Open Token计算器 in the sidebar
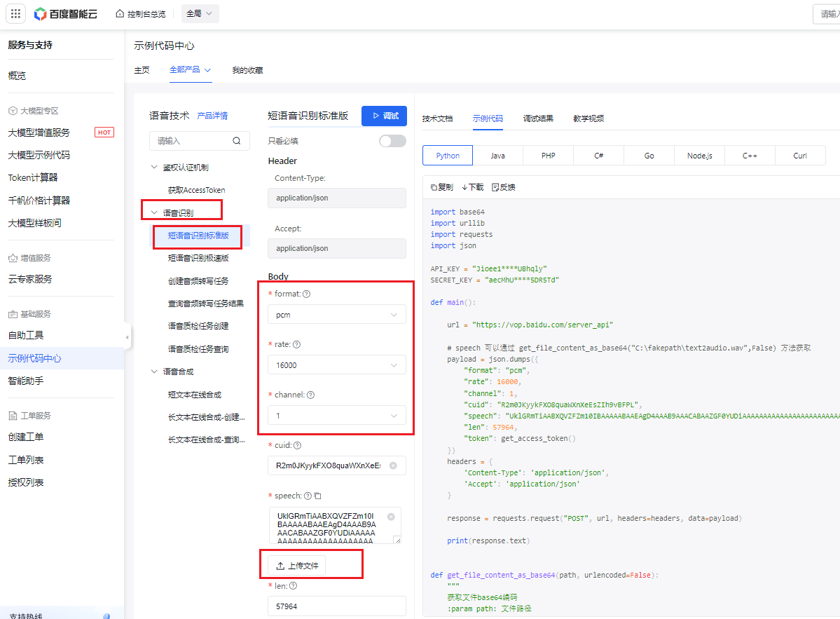 pos(33,177)
